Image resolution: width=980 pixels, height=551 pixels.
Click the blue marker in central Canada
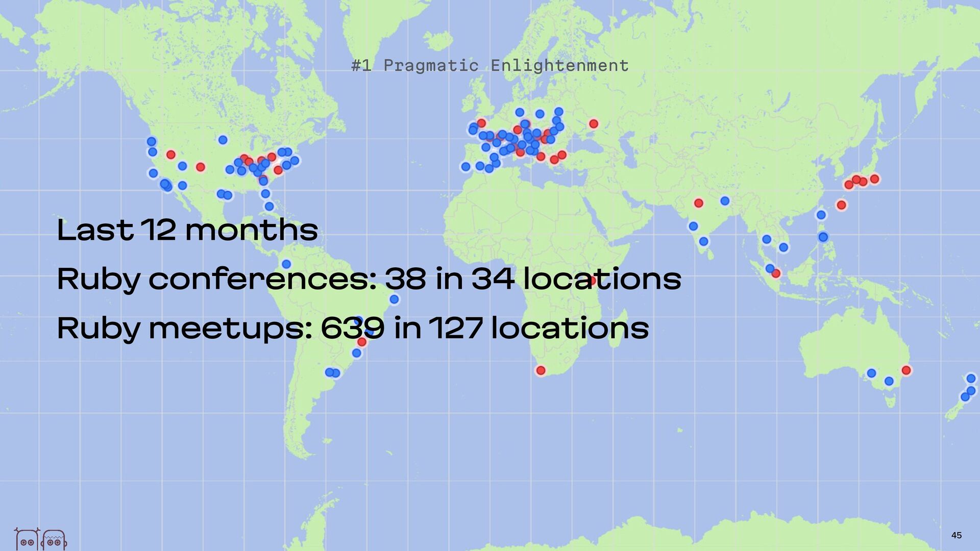(223, 140)
